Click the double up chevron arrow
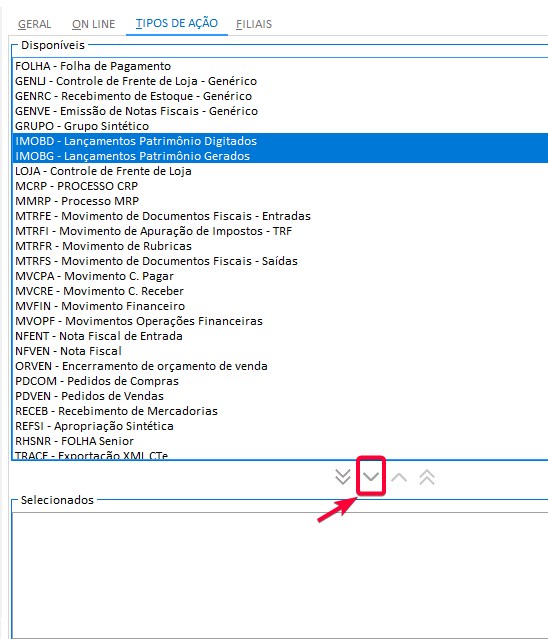The width and height of the screenshot is (548, 639). coord(427,477)
